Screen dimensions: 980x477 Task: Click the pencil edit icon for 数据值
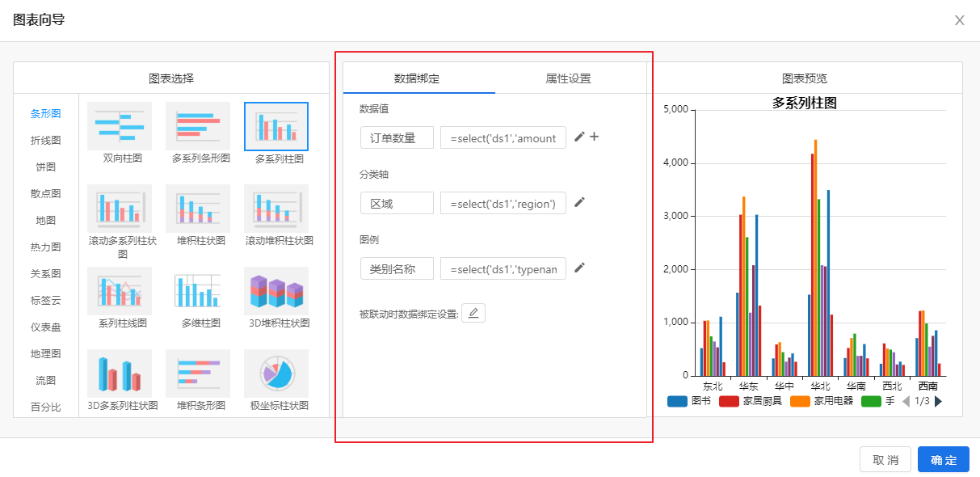click(x=579, y=137)
